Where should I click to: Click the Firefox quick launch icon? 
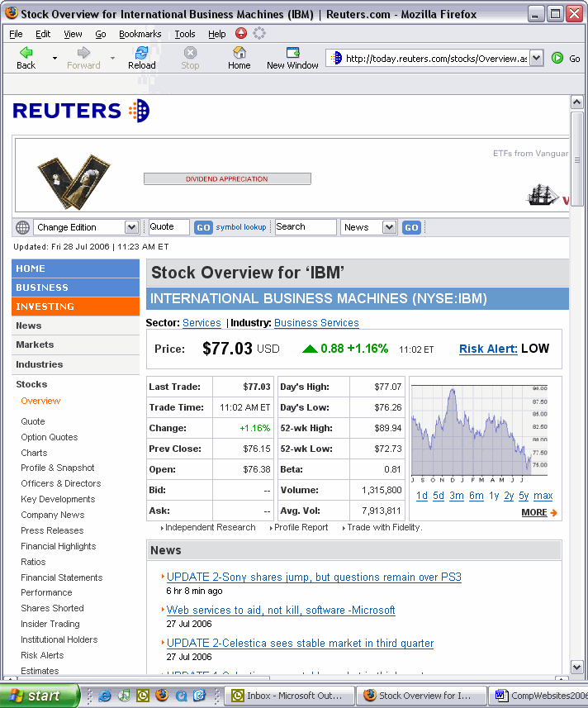pos(162,696)
